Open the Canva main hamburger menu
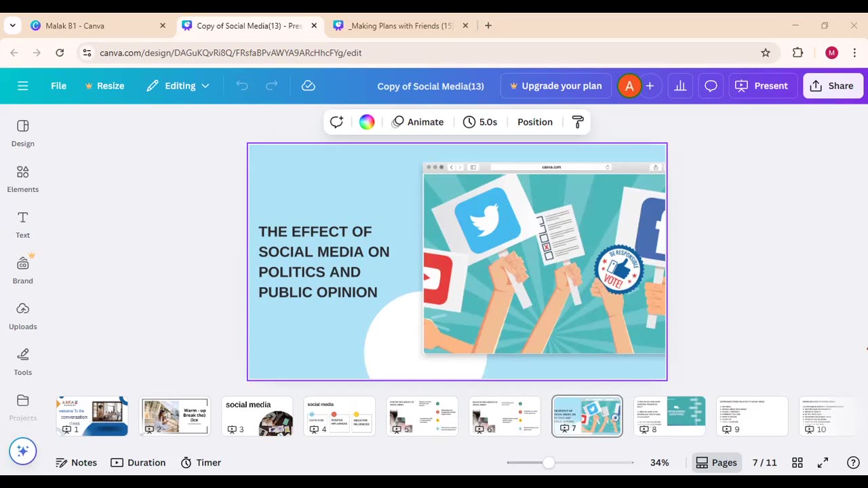Screen dimensions: 868x488 click(x=23, y=86)
